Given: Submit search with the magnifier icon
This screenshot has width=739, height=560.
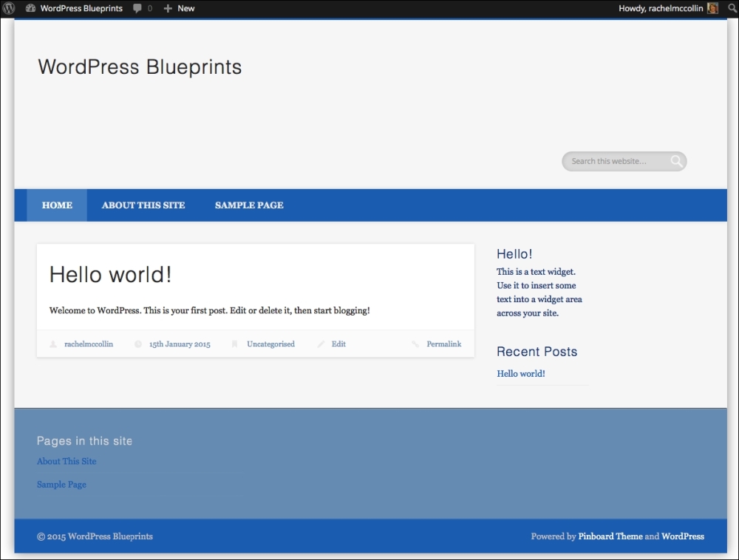Looking at the screenshot, I should pos(676,161).
